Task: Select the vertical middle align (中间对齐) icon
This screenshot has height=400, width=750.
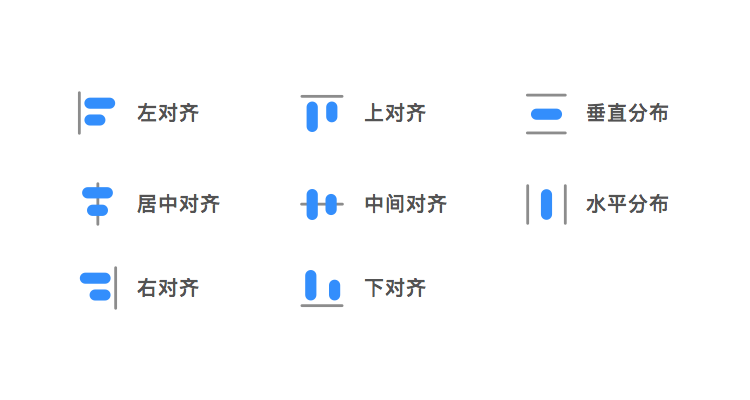Action: coord(322,204)
